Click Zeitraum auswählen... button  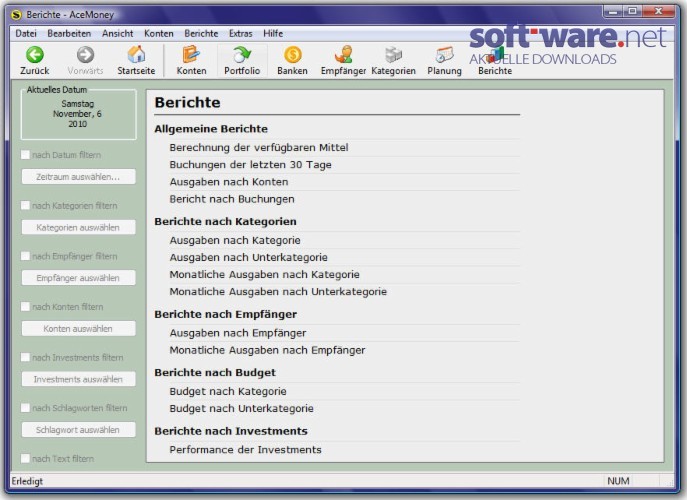(78, 177)
